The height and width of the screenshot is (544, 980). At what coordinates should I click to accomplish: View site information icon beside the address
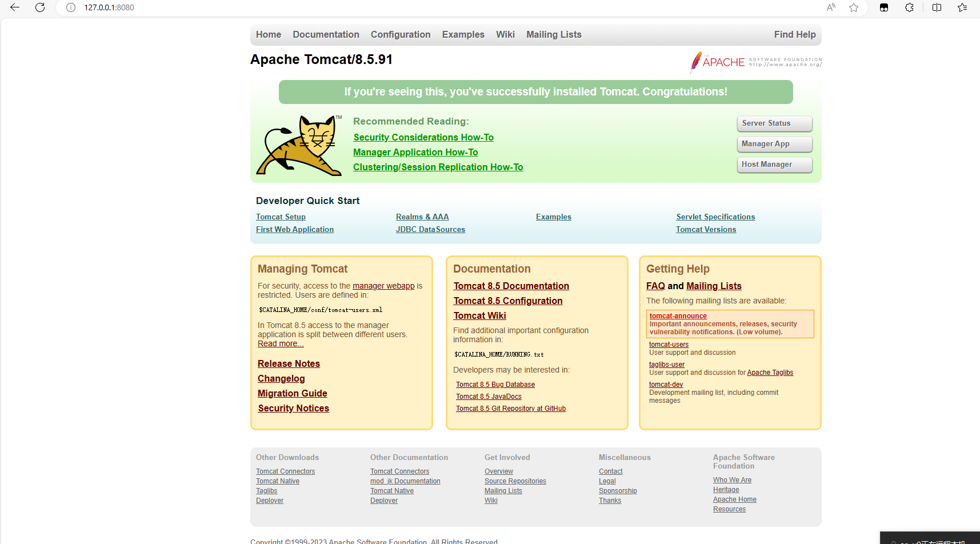[71, 7]
